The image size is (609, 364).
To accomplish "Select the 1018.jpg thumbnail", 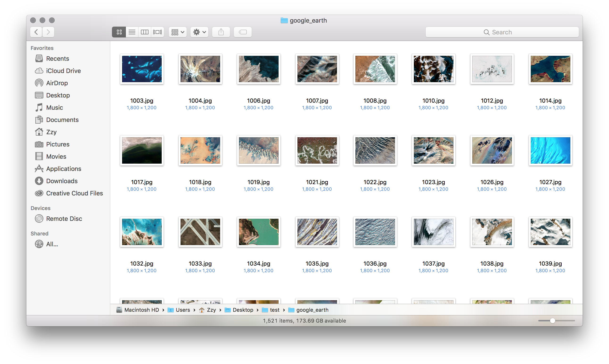I will [x=200, y=150].
